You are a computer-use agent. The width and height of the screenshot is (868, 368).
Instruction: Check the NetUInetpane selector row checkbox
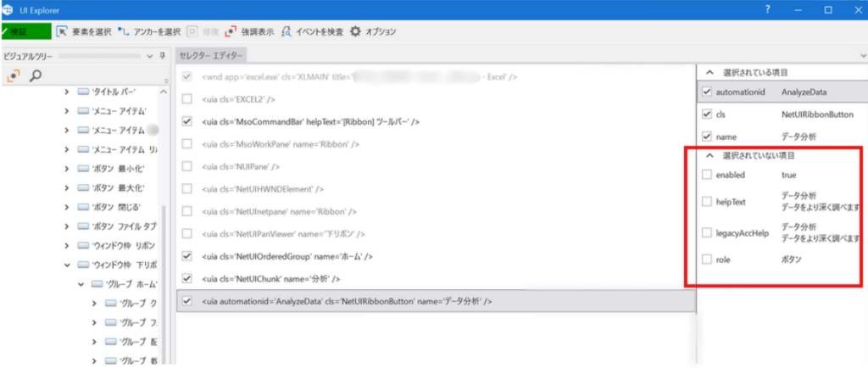pyautogui.click(x=187, y=211)
